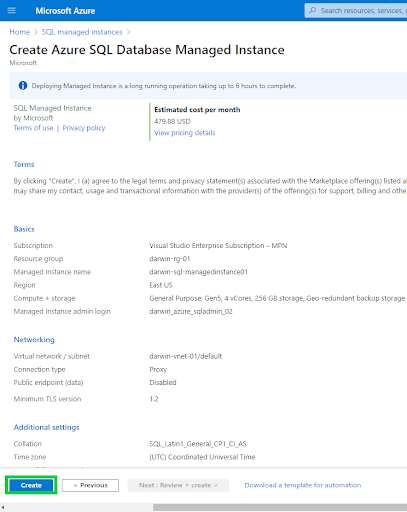Click the search magnifier icon
Viewport: 407px width, 512px height.
coord(312,11)
